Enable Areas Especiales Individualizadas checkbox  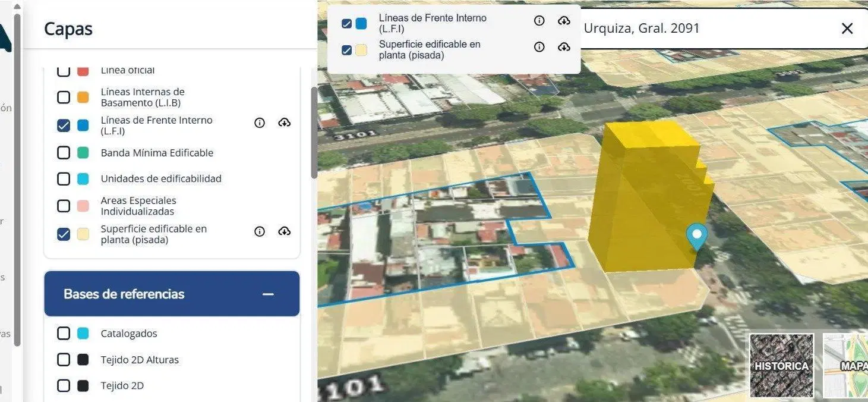[63, 206]
